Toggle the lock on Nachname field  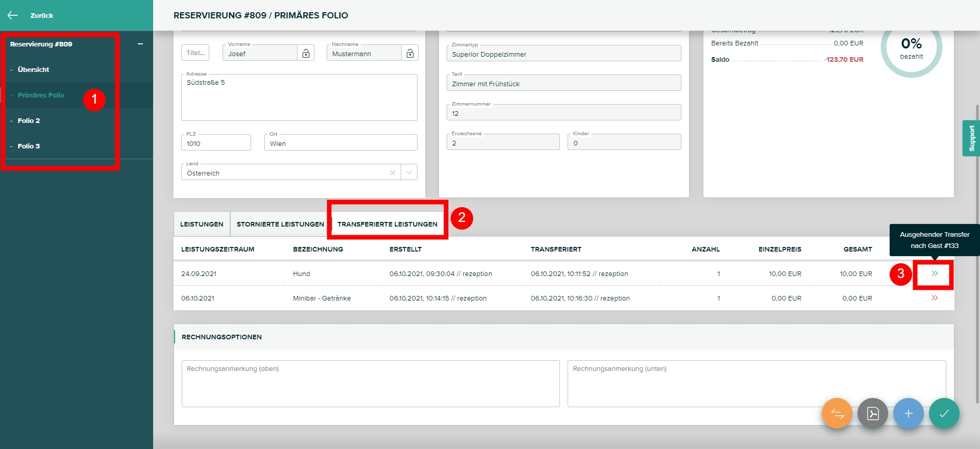[410, 54]
